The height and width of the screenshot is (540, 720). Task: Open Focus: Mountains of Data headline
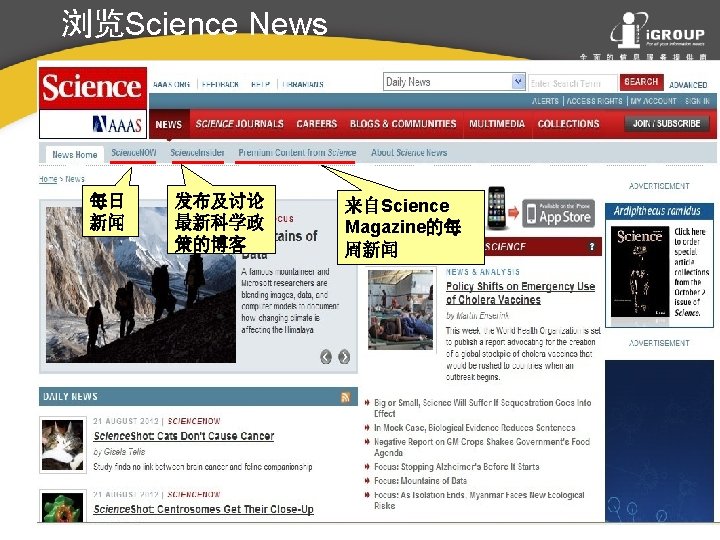click(x=420, y=481)
